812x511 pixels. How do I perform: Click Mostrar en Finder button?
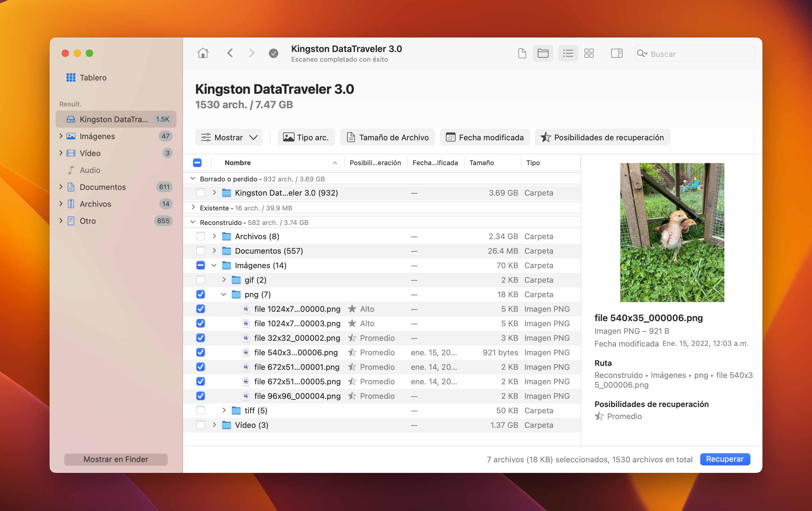click(116, 459)
